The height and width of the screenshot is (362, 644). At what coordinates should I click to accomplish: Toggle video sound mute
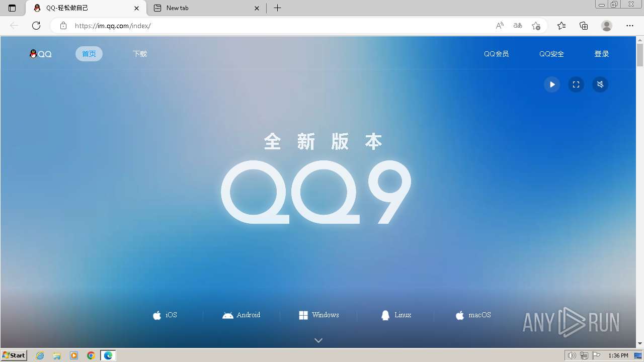[x=600, y=84]
